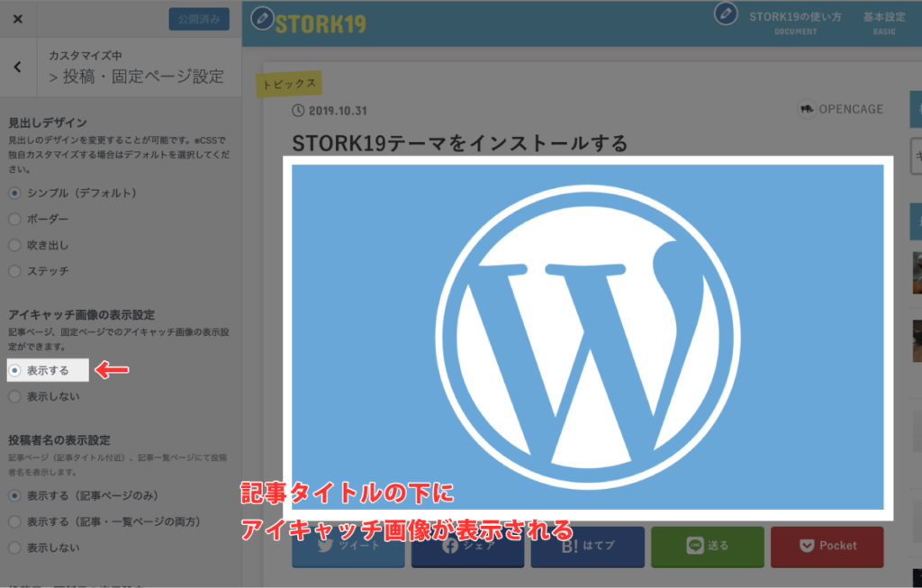Click the トピックス category label

(289, 84)
